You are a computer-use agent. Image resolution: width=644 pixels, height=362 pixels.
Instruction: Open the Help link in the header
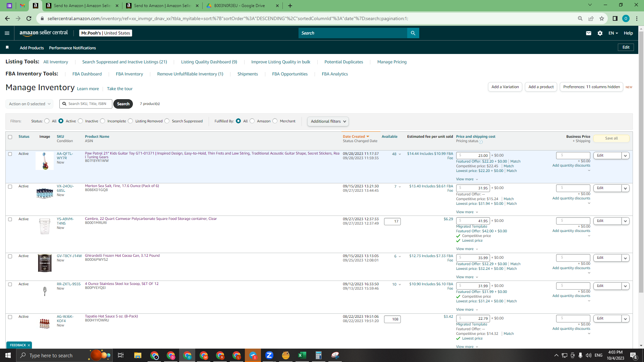click(x=628, y=33)
